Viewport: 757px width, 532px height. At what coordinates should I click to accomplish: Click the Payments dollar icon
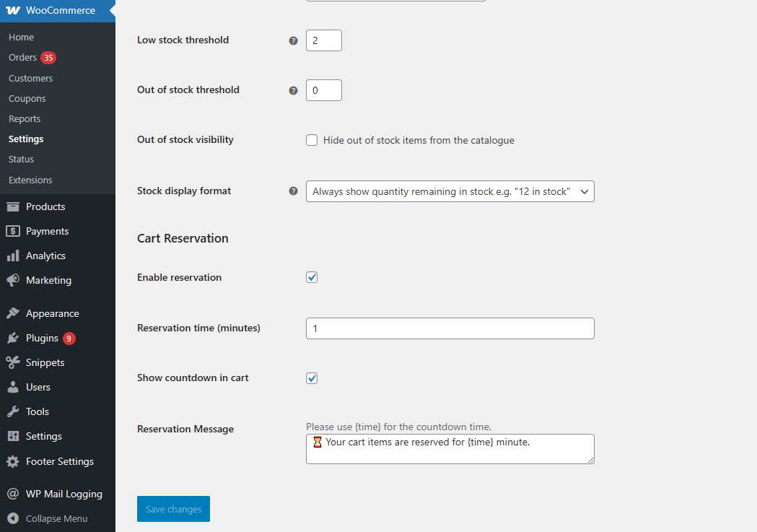[x=12, y=232]
